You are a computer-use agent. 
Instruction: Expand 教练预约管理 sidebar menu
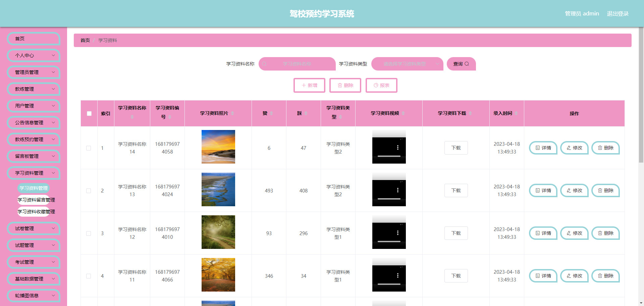[34, 139]
